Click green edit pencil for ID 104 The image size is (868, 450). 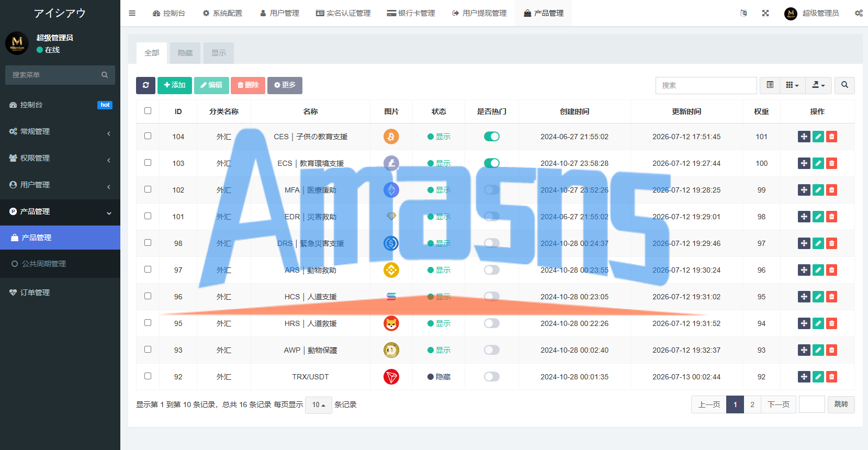tap(818, 137)
